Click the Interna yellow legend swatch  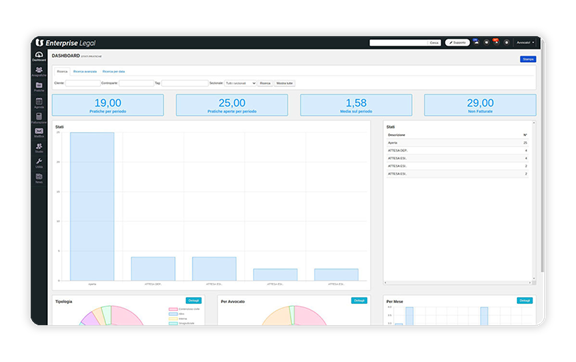pos(173,319)
